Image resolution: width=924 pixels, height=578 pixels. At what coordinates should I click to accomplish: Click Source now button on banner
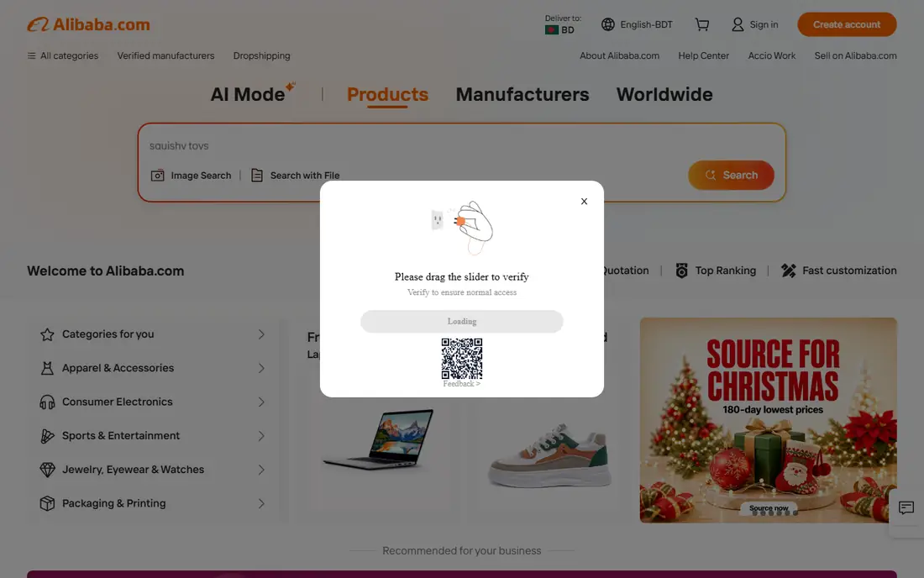click(x=769, y=508)
